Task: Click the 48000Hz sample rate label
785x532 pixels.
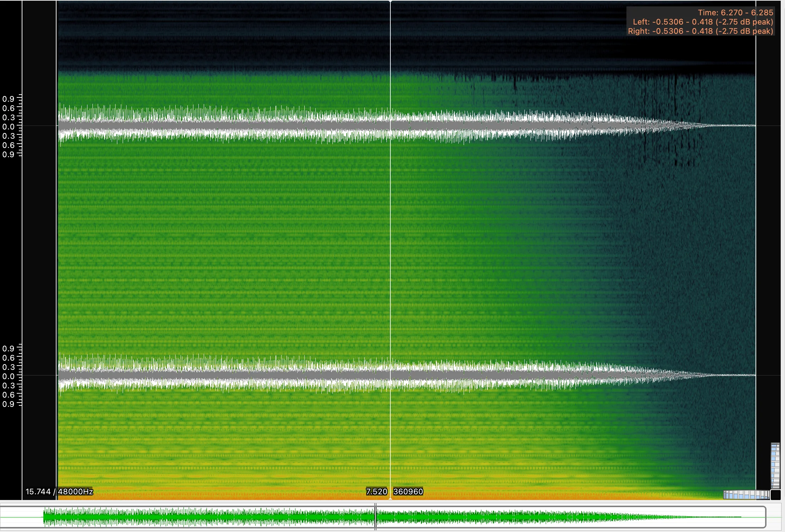Action: (75, 491)
